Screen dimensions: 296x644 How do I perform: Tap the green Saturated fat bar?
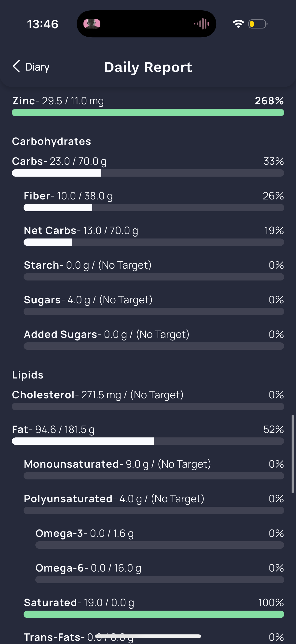[x=154, y=614]
